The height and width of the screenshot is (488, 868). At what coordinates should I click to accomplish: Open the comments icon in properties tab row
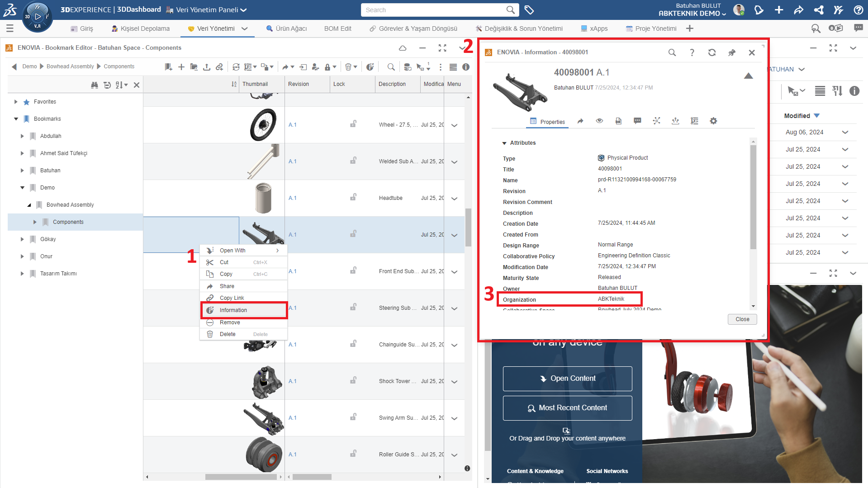click(x=637, y=121)
